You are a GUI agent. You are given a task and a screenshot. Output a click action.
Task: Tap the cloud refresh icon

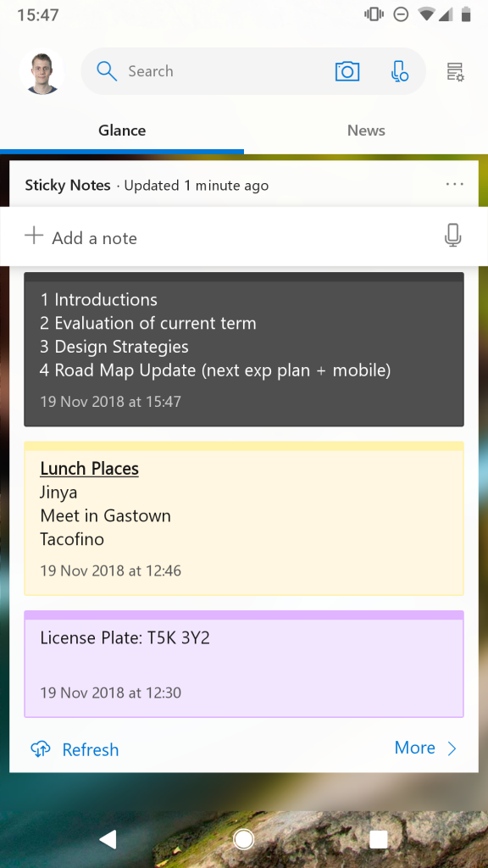(40, 749)
